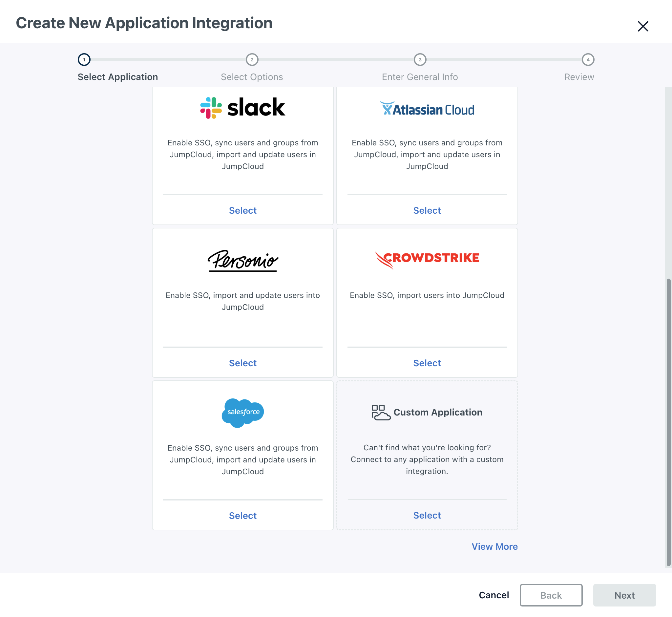Cancel the application integration wizard
This screenshot has width=672, height=617.
point(494,595)
